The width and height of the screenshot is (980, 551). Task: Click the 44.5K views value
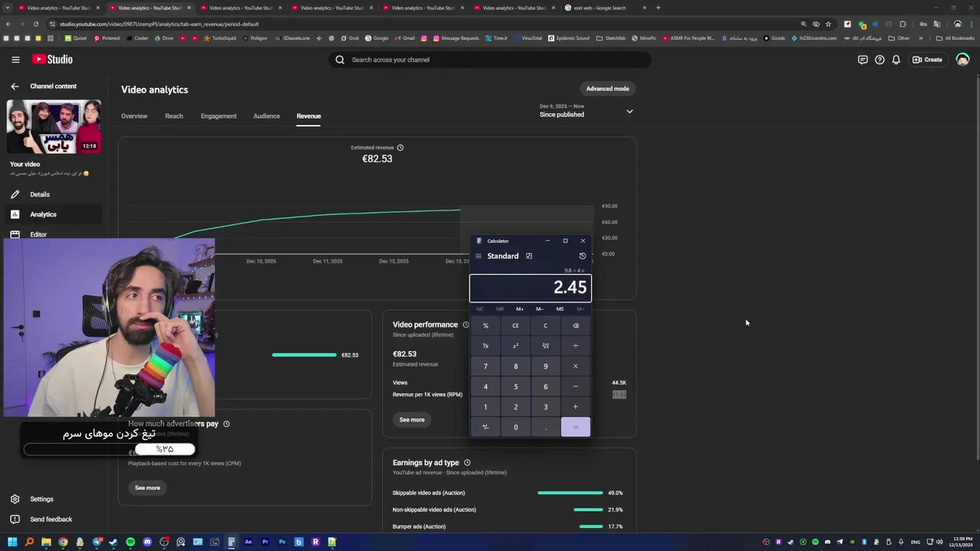619,383
